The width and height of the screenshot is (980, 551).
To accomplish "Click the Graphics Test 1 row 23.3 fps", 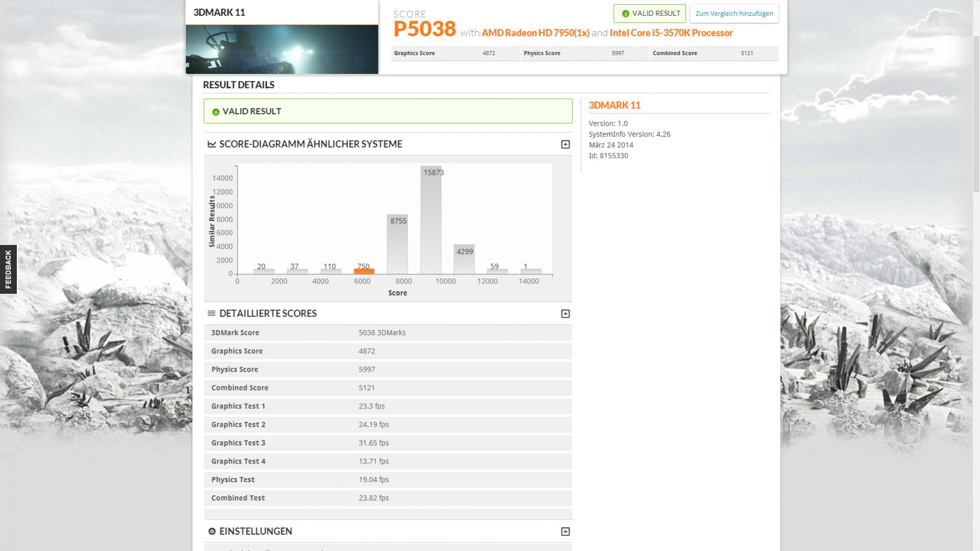I will click(388, 406).
